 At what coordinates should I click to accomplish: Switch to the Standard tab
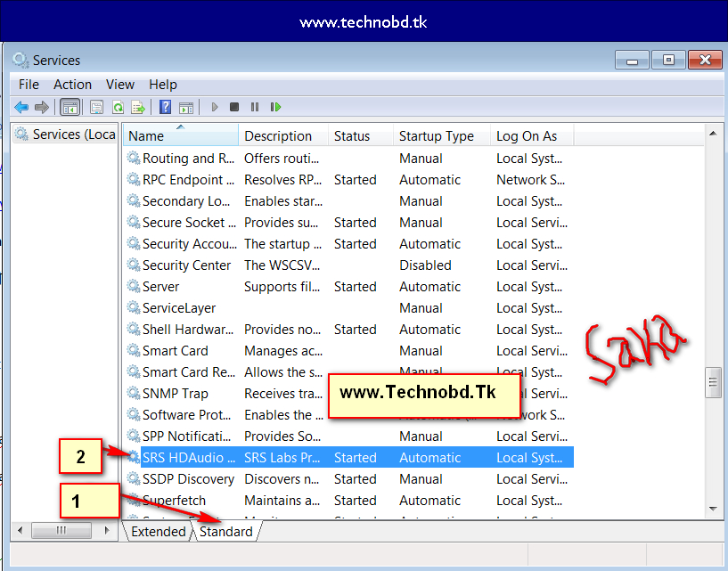tap(225, 531)
